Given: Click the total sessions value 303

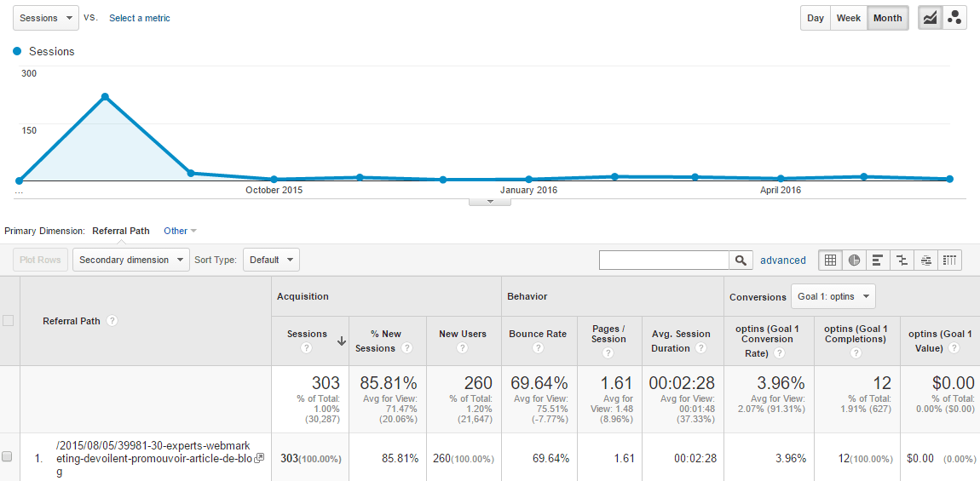Looking at the screenshot, I should pos(326,383).
